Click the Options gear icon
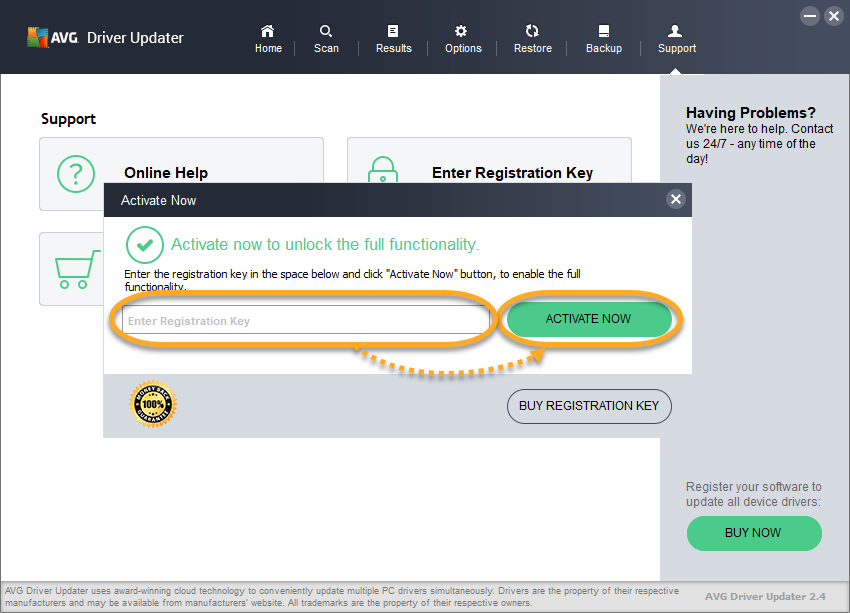This screenshot has height=613, width=850. pos(461,31)
